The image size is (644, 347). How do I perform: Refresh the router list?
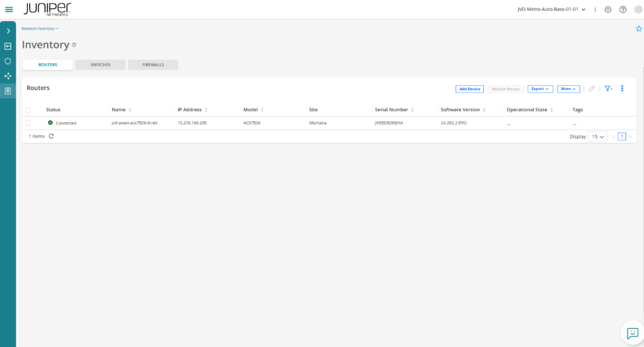(51, 136)
